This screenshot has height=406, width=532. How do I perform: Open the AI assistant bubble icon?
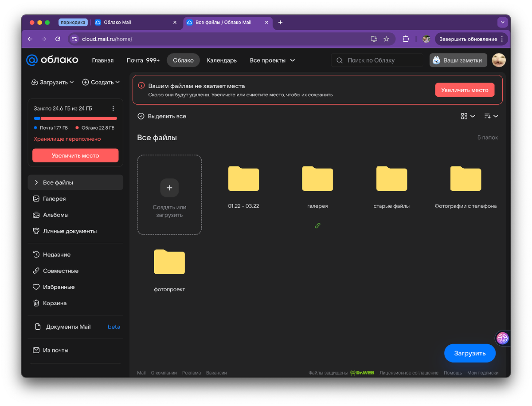(x=502, y=338)
